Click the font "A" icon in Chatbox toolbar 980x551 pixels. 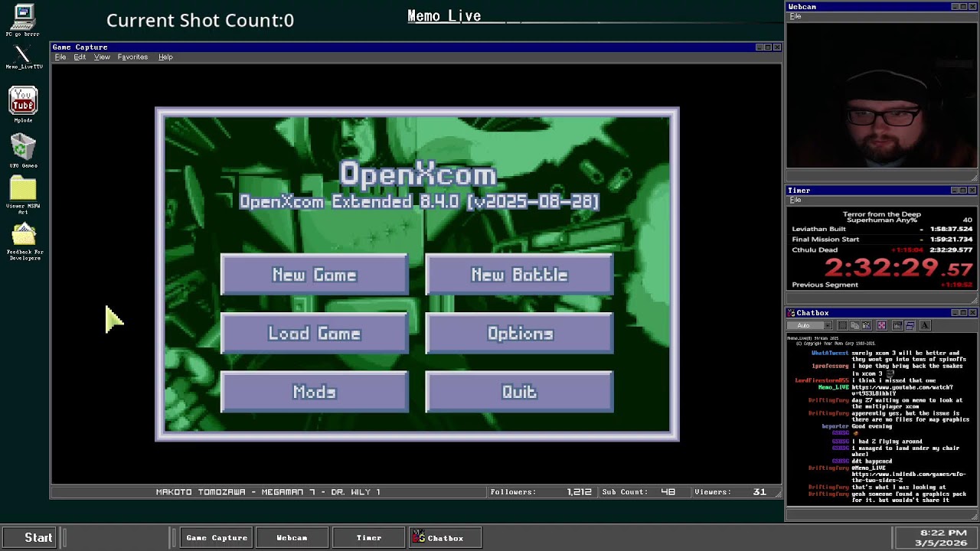pyautogui.click(x=925, y=325)
